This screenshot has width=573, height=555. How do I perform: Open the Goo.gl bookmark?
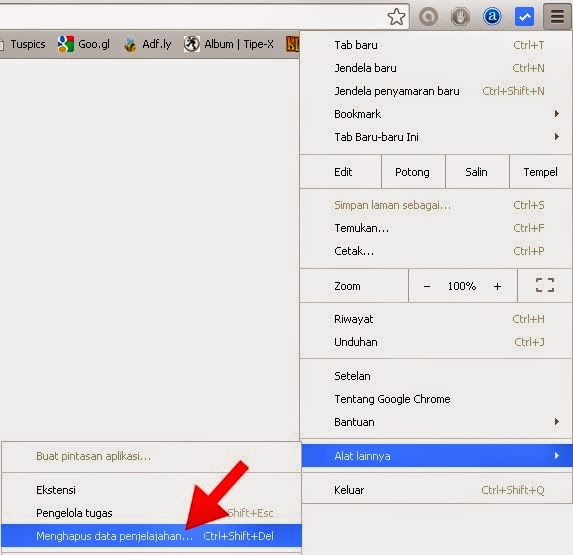84,44
